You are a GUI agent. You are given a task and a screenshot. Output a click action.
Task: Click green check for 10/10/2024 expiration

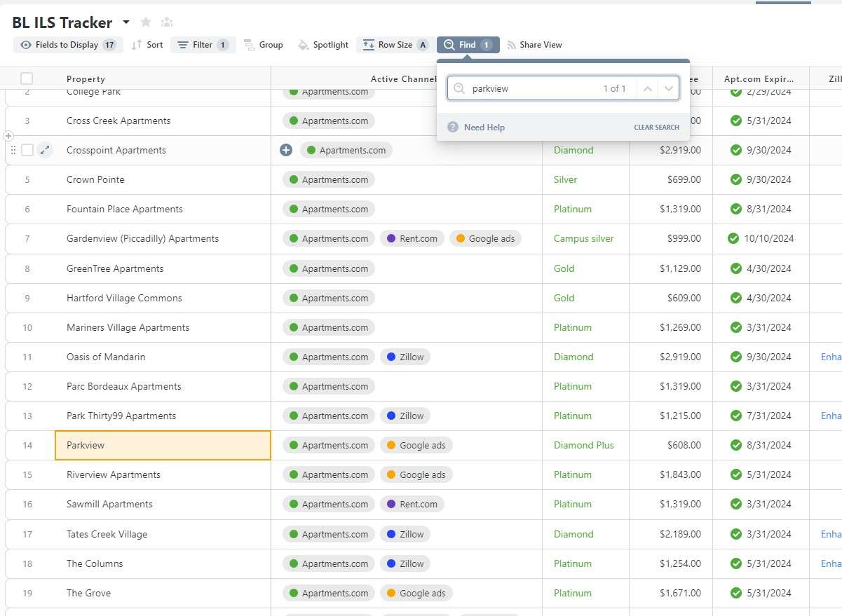pyautogui.click(x=733, y=238)
